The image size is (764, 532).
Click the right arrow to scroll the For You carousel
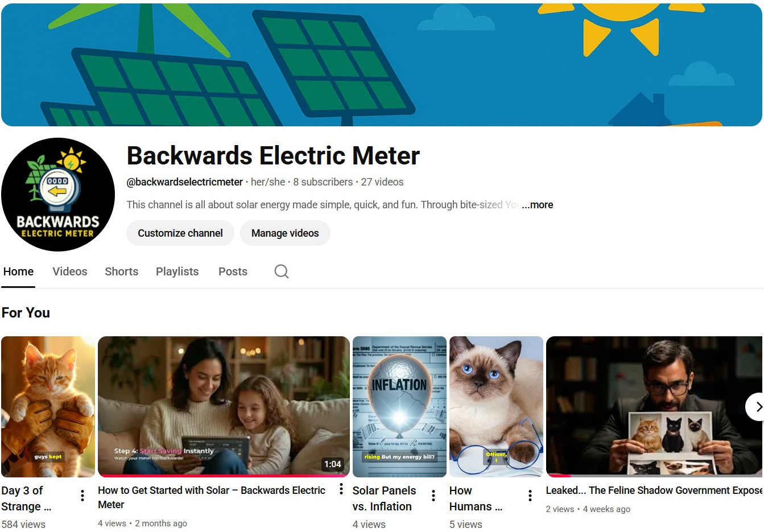coord(758,407)
